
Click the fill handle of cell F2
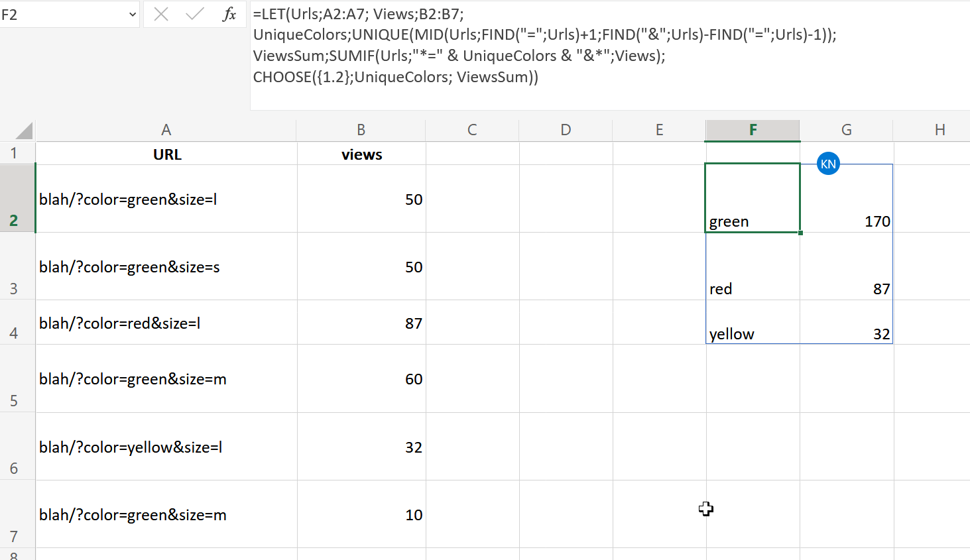click(800, 233)
